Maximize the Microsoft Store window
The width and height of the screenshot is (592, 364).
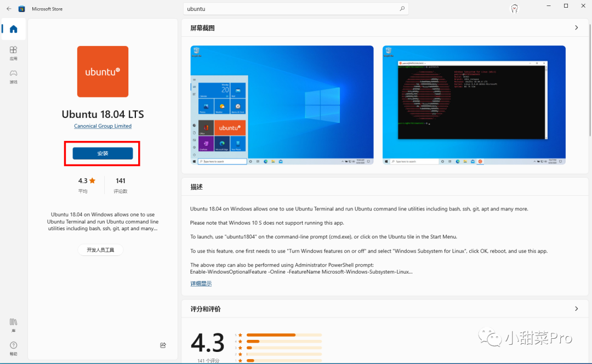pyautogui.click(x=566, y=5)
